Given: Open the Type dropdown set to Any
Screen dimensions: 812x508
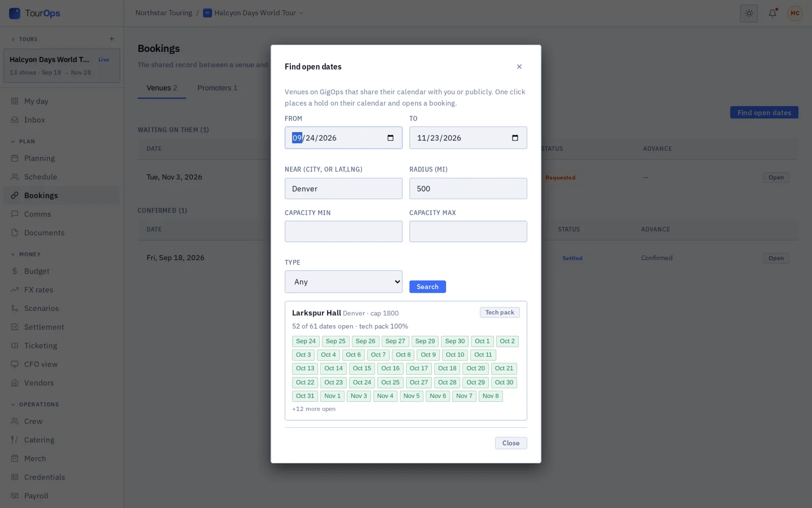Looking at the screenshot, I should [344, 281].
